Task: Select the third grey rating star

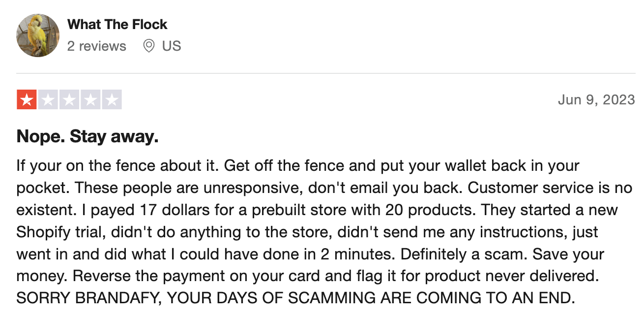Action: (69, 100)
